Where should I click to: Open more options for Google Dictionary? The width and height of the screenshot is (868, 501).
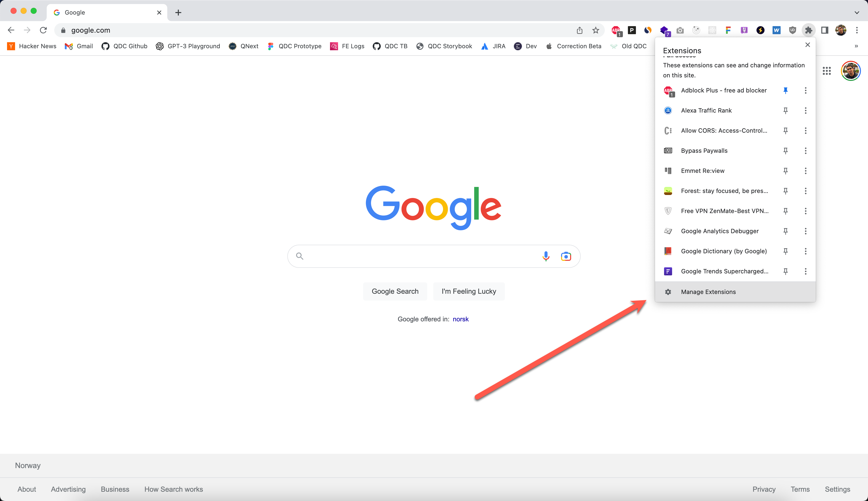coord(805,251)
